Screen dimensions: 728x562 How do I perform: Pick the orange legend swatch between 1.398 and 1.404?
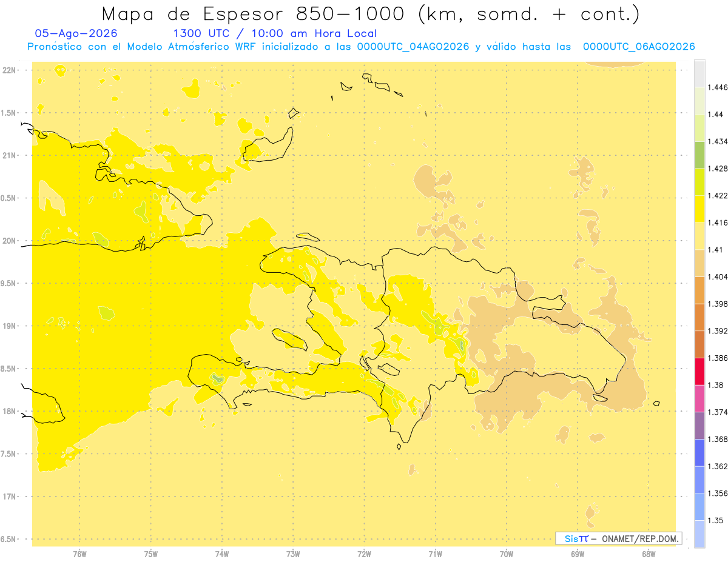(699, 290)
